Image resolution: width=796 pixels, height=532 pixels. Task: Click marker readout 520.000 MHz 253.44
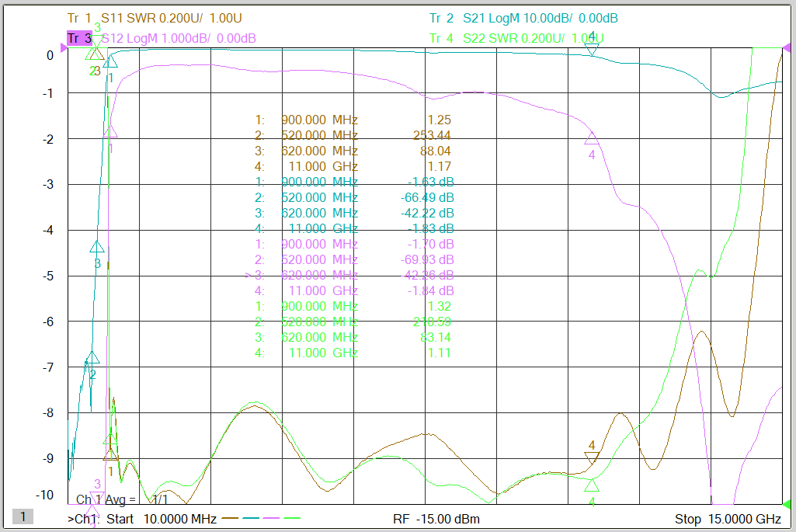click(x=353, y=136)
